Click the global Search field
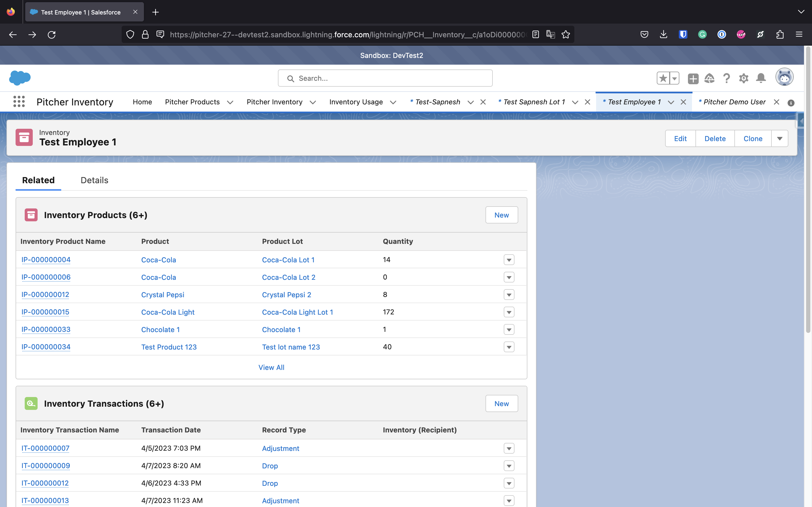812x507 pixels. click(385, 78)
